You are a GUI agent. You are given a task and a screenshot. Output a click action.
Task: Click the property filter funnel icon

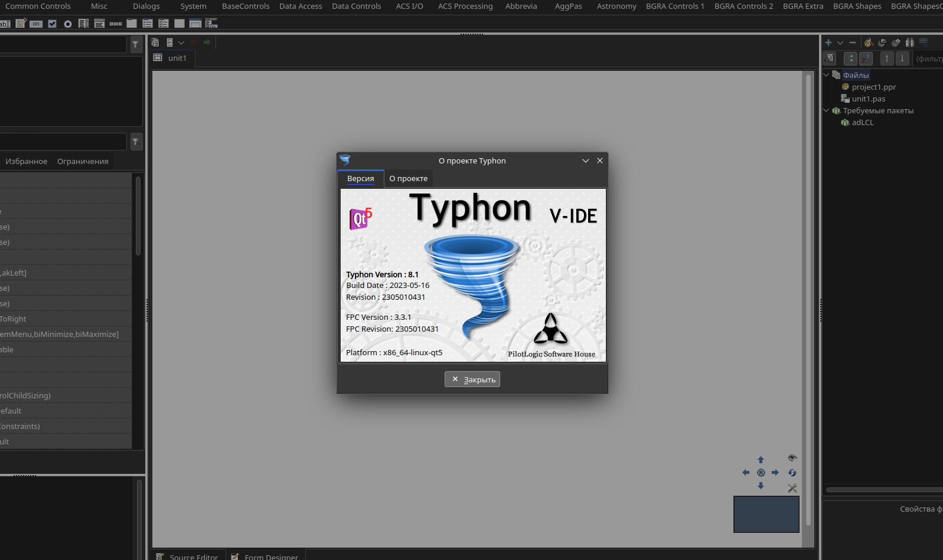pyautogui.click(x=135, y=142)
